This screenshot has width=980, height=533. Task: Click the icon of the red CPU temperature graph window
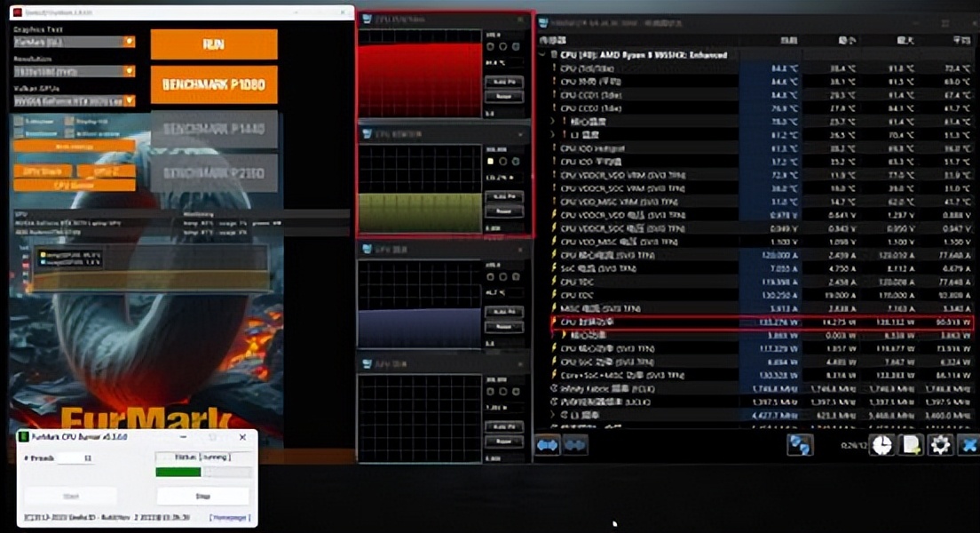click(x=367, y=20)
